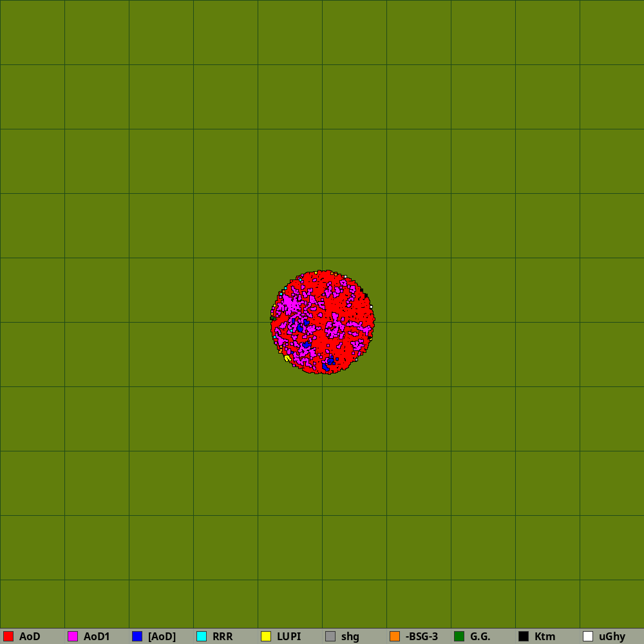Click the gray shg color square
This screenshot has width=644, height=644.
click(x=330, y=636)
